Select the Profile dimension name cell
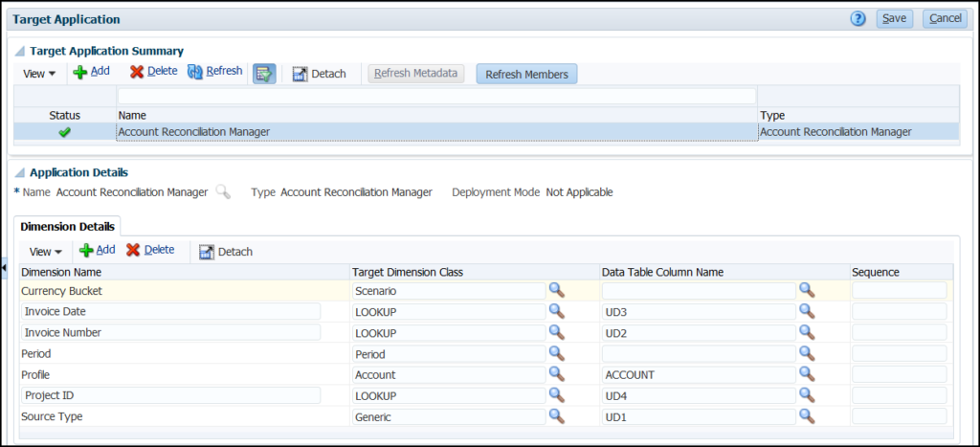The image size is (980, 447). coord(185,374)
